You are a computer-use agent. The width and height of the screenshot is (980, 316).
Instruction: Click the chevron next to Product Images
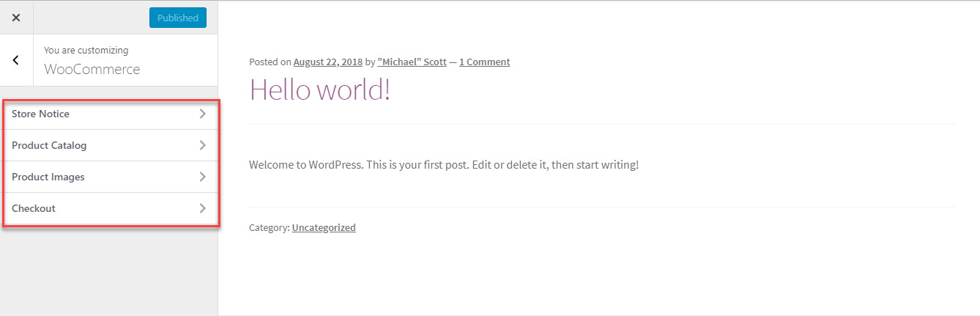tap(203, 177)
